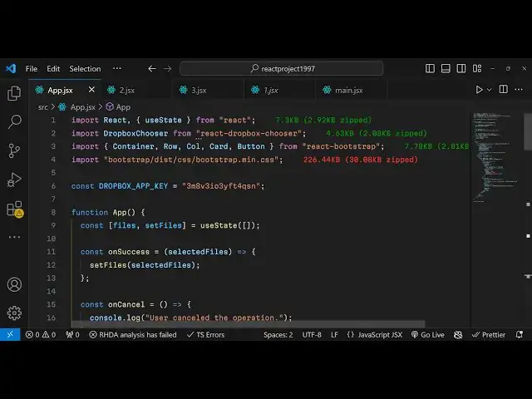Click the DROPBOX_APP_KEY constant name

[133, 186]
